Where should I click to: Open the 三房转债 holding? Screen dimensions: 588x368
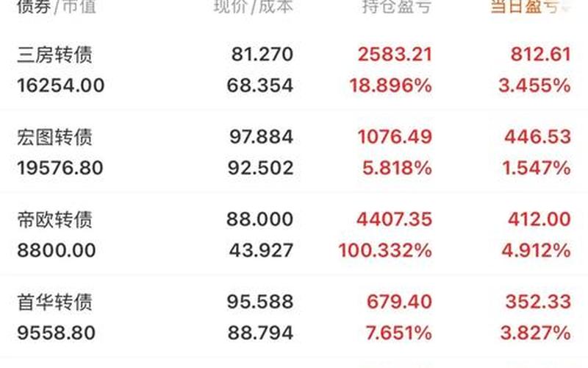pyautogui.click(x=54, y=54)
